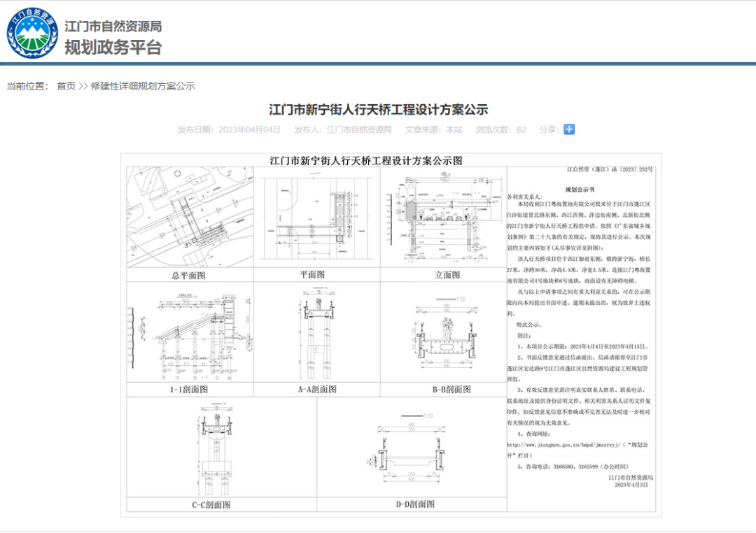Open the 总平面图 site plan drawing
This screenshot has width=756, height=533.
(x=190, y=217)
